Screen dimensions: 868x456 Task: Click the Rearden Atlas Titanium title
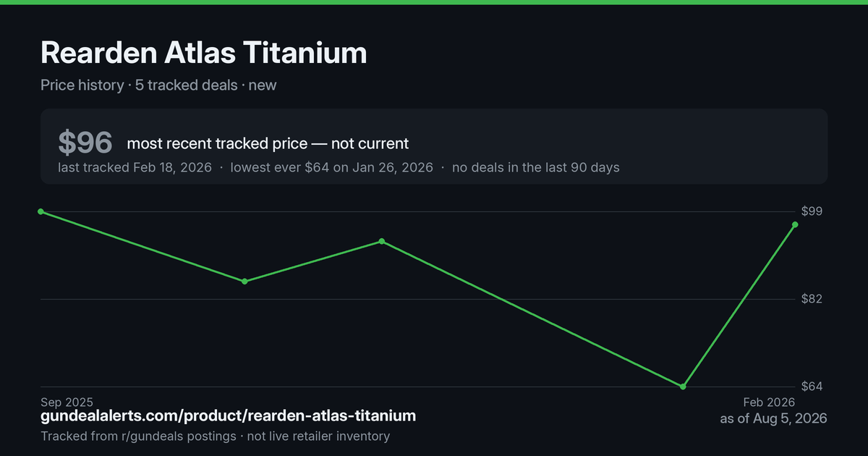(204, 53)
